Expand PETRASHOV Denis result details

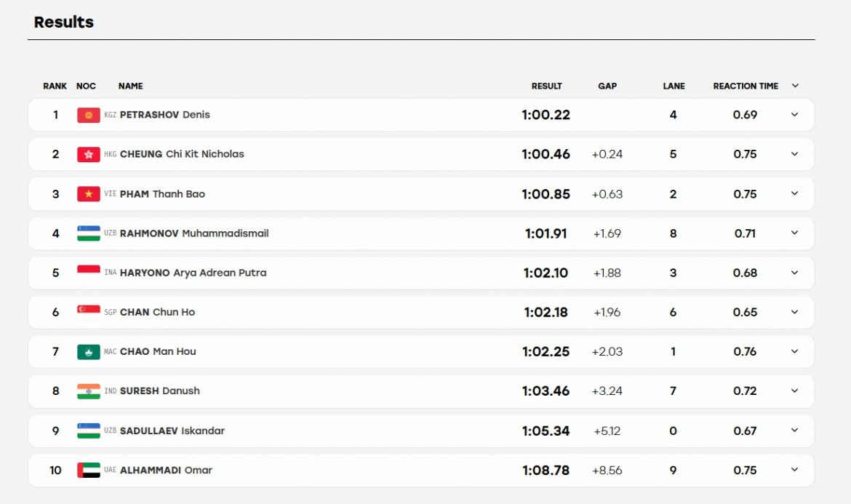pyautogui.click(x=794, y=114)
